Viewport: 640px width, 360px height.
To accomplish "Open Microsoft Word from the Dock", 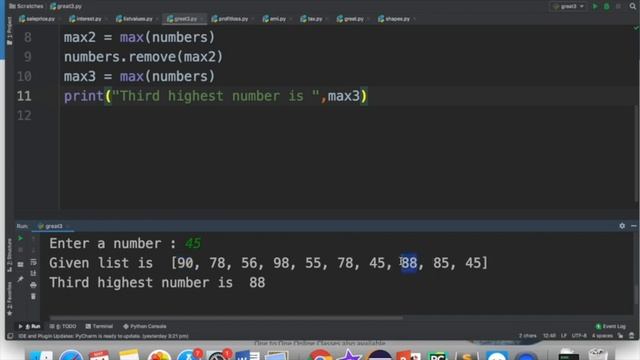I will point(247,356).
